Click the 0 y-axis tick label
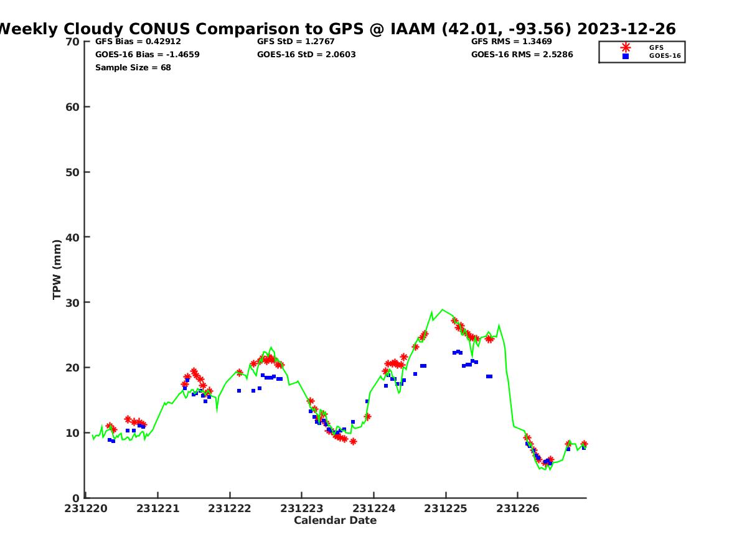Screen dimensions: 747x560 (76, 498)
